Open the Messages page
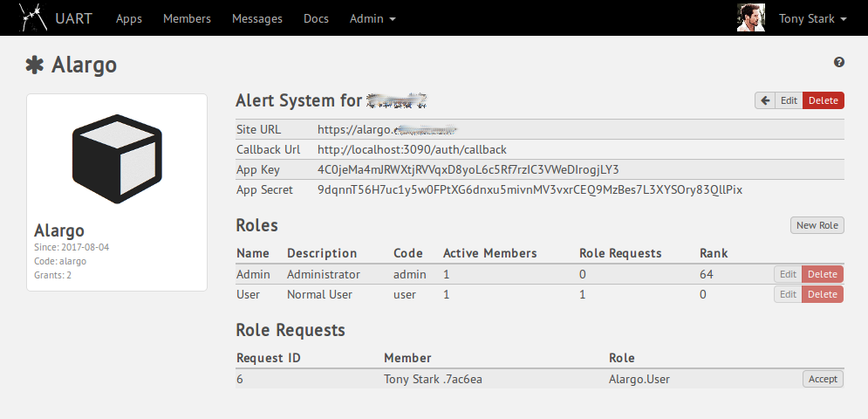The image size is (868, 419). (257, 18)
